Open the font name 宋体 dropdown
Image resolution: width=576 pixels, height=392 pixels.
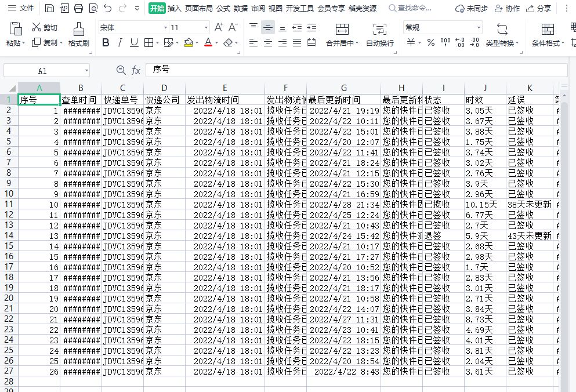165,28
